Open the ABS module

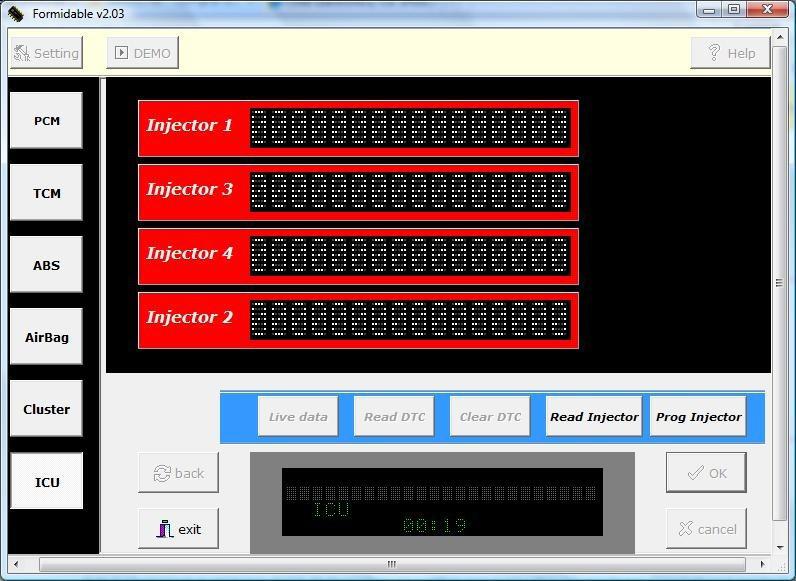click(x=46, y=265)
